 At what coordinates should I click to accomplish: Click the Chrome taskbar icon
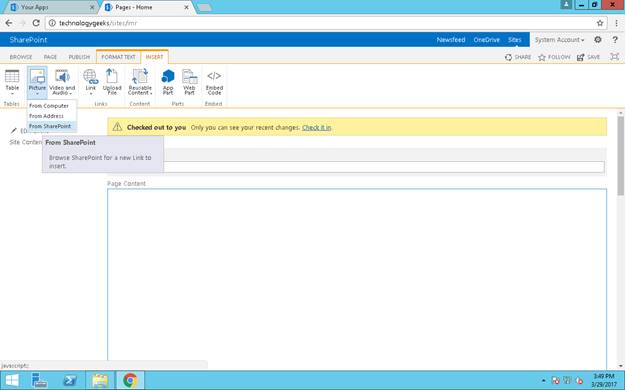[x=130, y=380]
